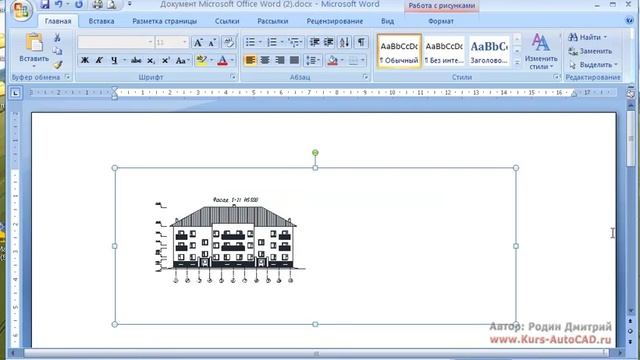Undo last action in quick access toolbar
640x360 pixels.
(x=58, y=4)
